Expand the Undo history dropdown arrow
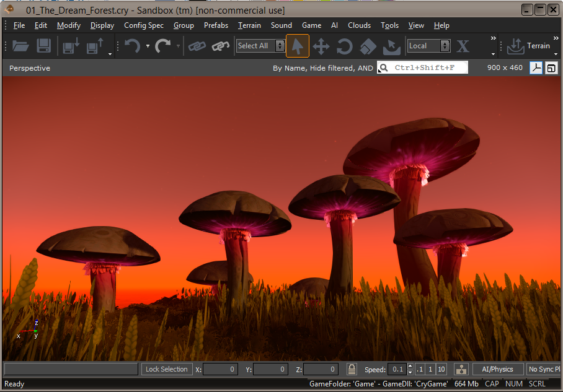 [x=148, y=46]
